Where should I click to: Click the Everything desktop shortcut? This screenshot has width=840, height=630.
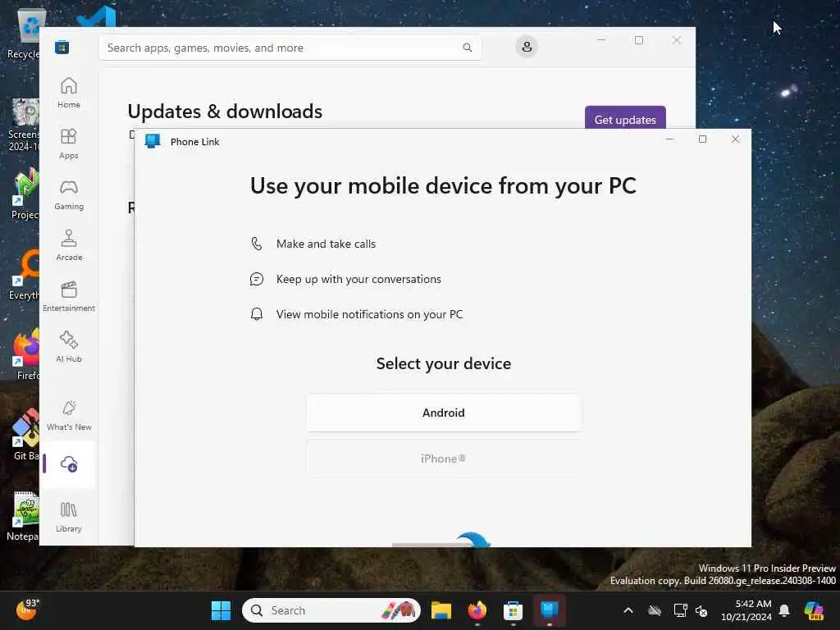coord(24,275)
